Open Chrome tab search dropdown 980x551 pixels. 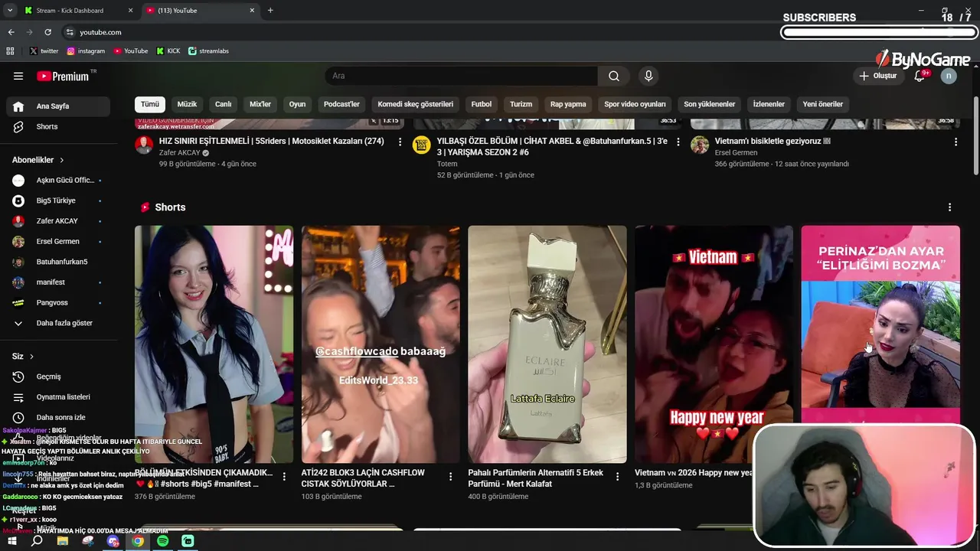point(9,10)
